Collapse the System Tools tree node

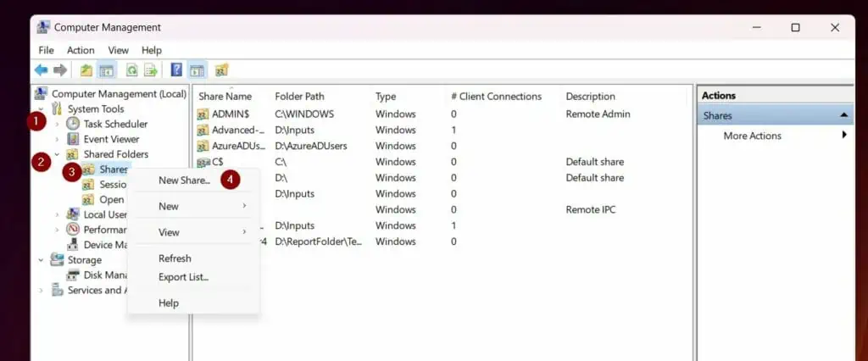(41, 109)
